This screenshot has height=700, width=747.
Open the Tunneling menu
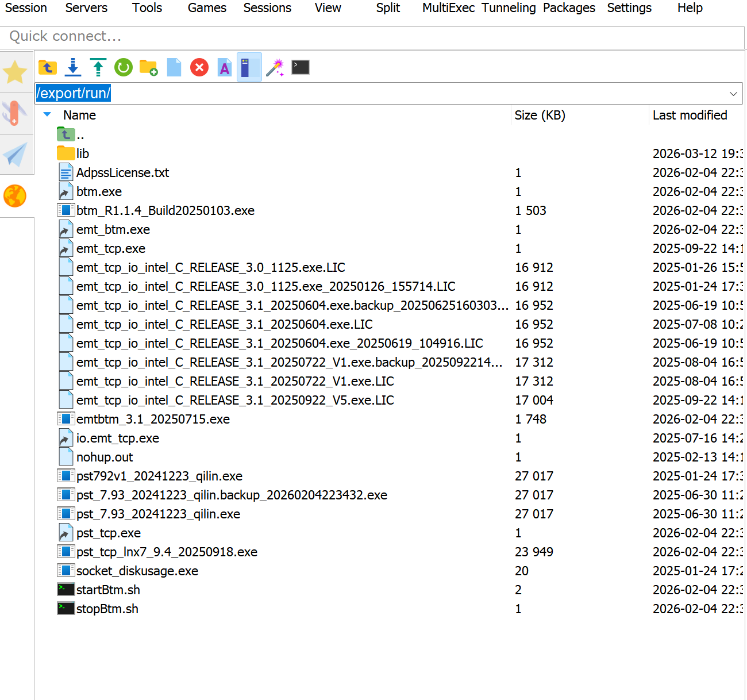(509, 8)
